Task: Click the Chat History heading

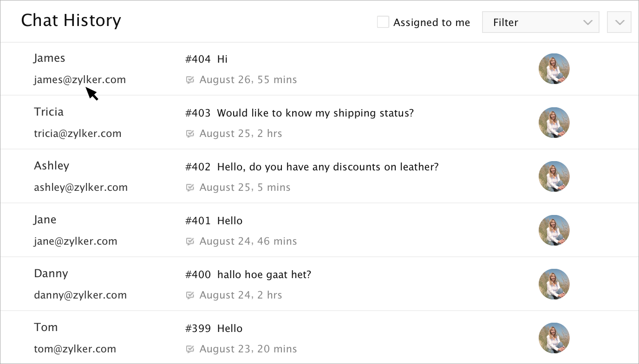Action: (71, 20)
